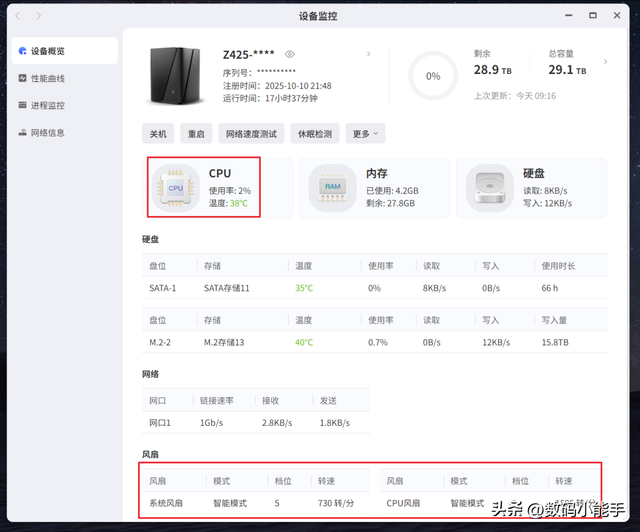Image resolution: width=640 pixels, height=532 pixels.
Task: Click the M.2-2 slot cell
Action: pos(160,343)
